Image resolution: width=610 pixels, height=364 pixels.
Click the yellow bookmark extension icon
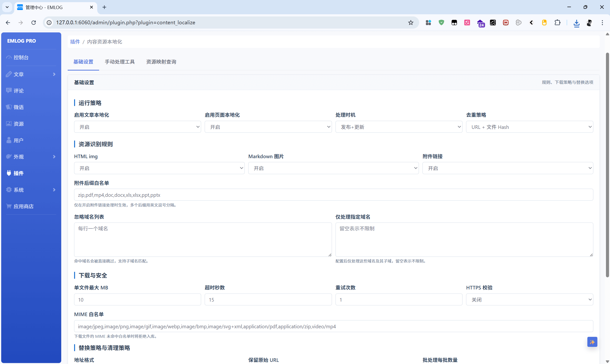click(544, 23)
